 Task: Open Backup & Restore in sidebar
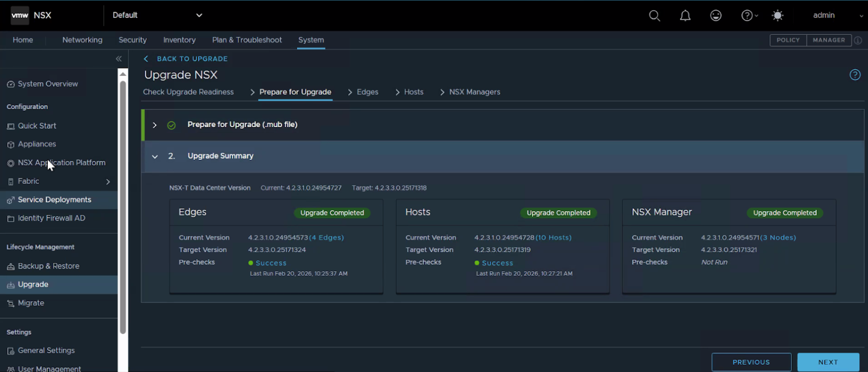pos(48,266)
